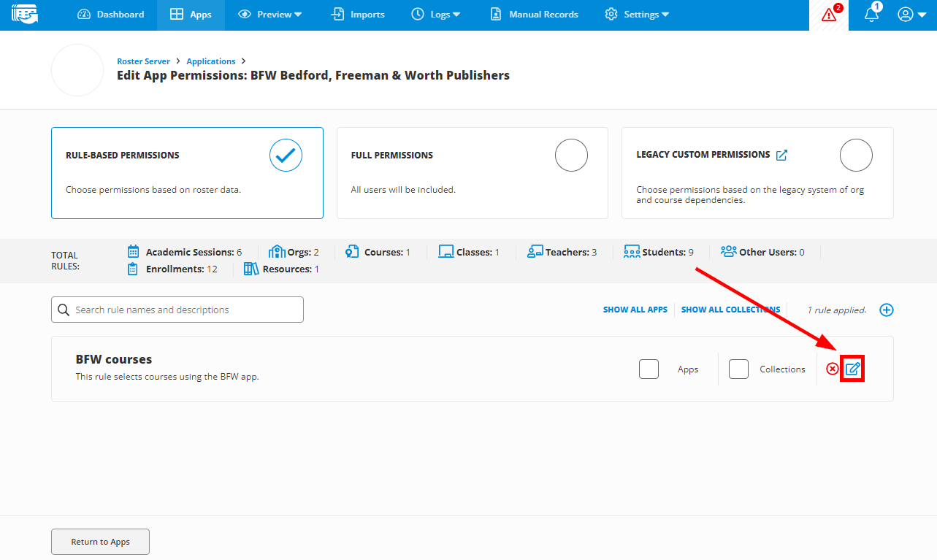Delete the BFW courses rule via red X
Viewport: 937px width, 560px height.
(833, 369)
